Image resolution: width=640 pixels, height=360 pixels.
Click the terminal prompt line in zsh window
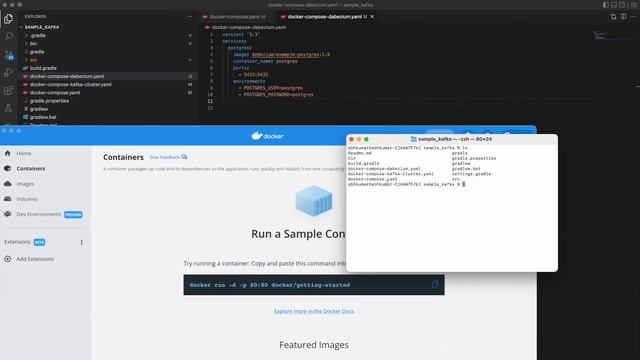coord(406,184)
